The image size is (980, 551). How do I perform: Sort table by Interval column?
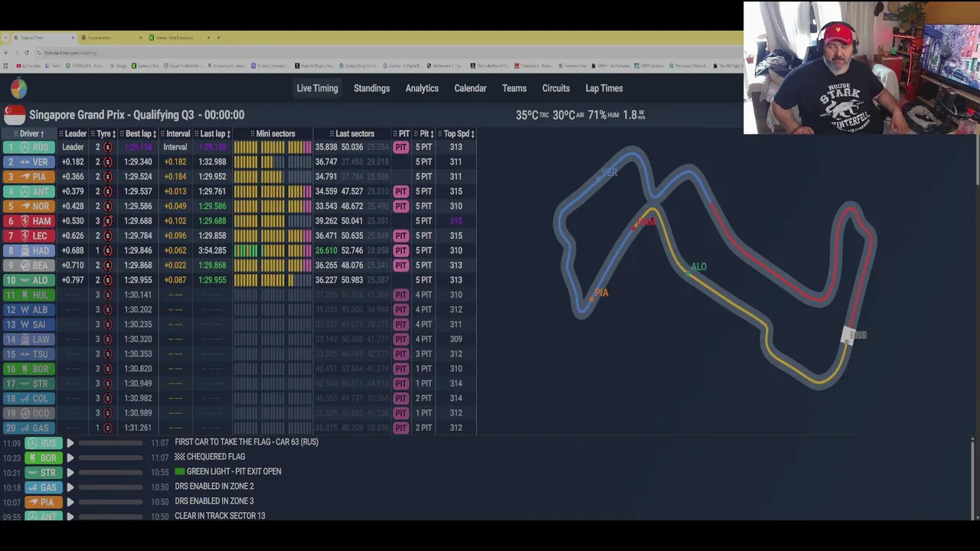pyautogui.click(x=177, y=134)
